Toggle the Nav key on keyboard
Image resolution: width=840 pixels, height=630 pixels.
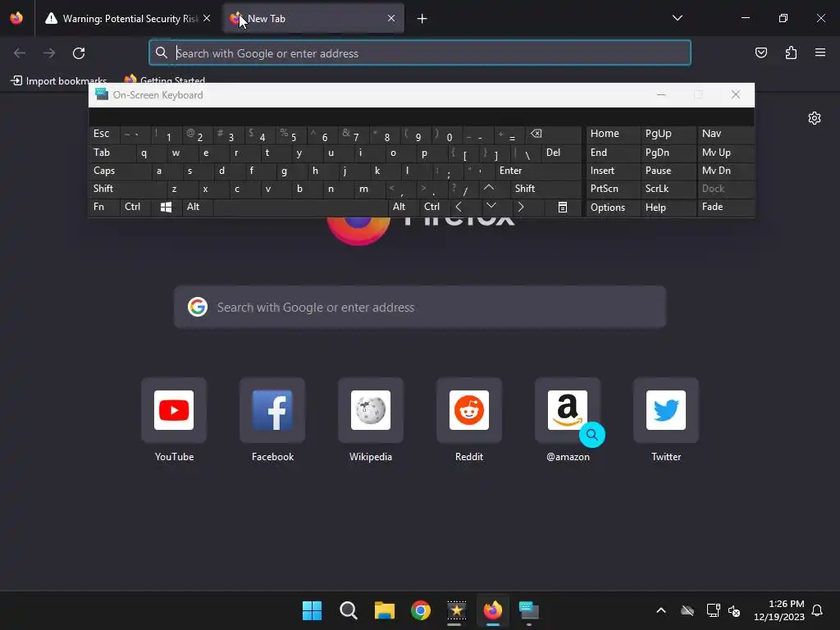pos(725,134)
